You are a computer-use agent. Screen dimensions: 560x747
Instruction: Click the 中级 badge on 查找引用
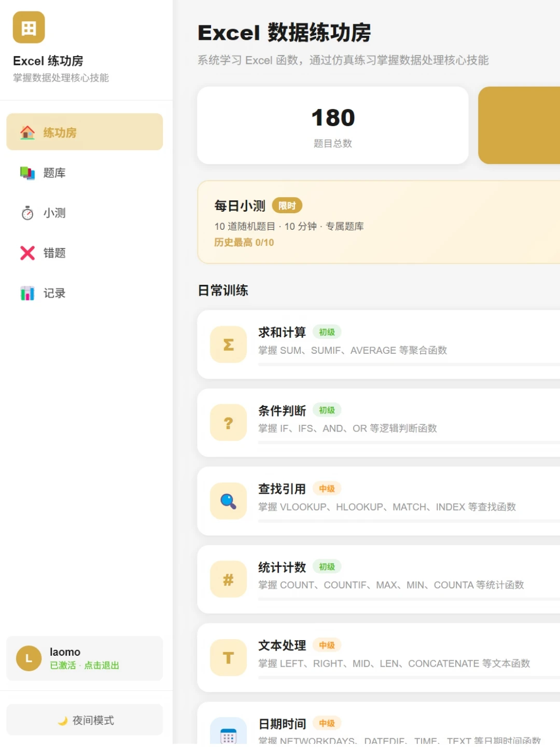click(327, 489)
